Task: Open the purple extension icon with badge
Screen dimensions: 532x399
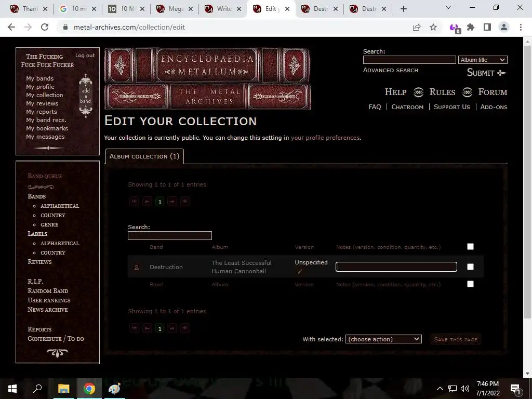Action: coord(455,28)
